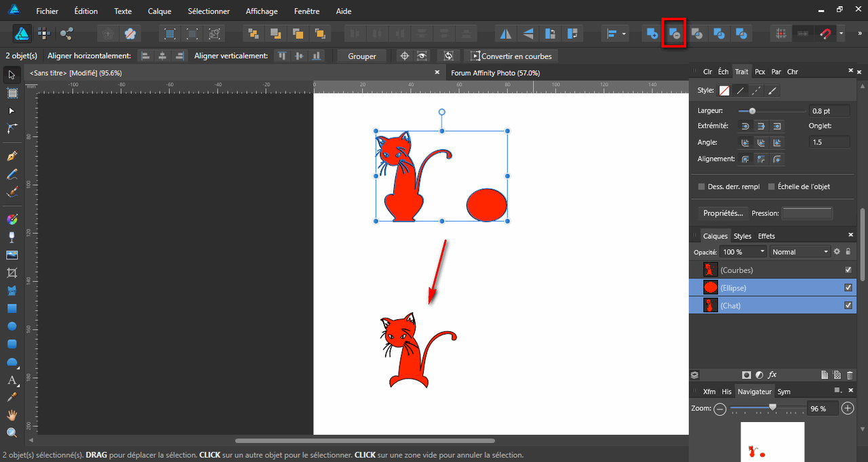Select the Move tool arrow

12,75
